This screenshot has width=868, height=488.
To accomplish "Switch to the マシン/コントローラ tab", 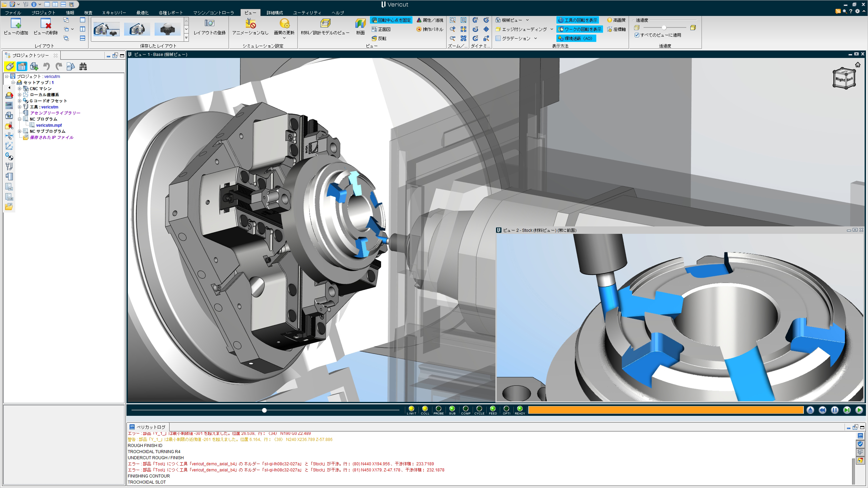I will pos(213,13).
